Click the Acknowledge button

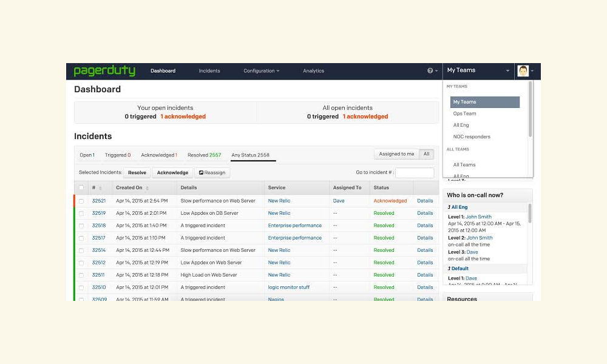pos(172,172)
